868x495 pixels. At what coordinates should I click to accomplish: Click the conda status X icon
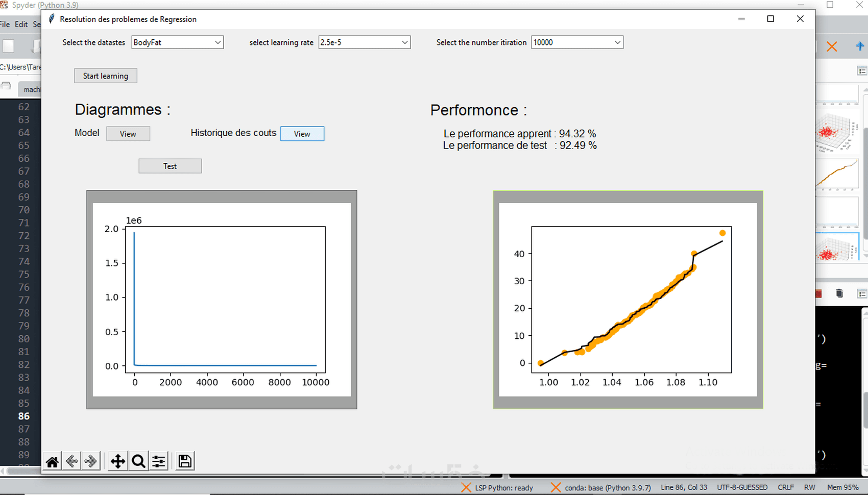click(x=556, y=487)
